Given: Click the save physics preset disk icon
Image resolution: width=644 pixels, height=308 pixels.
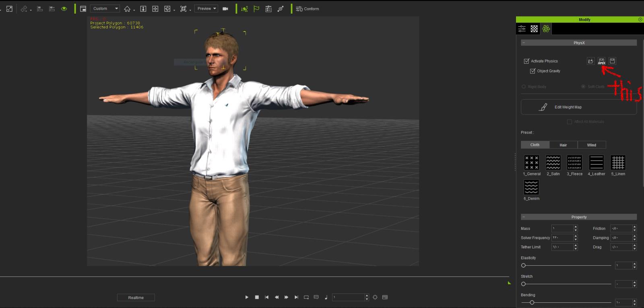Looking at the screenshot, I should [x=612, y=61].
